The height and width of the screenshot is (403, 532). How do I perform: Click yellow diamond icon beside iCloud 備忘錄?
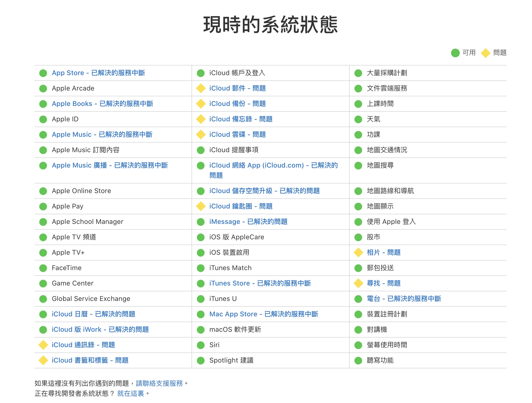[x=201, y=119]
